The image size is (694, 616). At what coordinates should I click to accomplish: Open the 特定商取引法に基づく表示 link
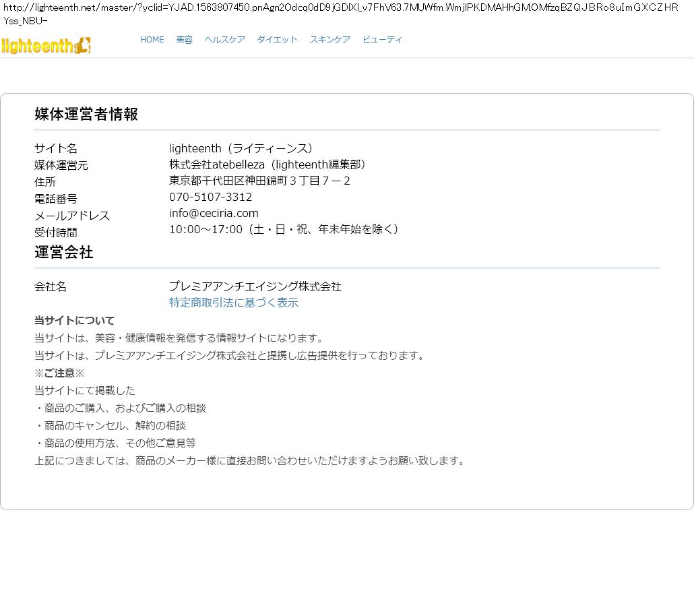click(x=233, y=303)
